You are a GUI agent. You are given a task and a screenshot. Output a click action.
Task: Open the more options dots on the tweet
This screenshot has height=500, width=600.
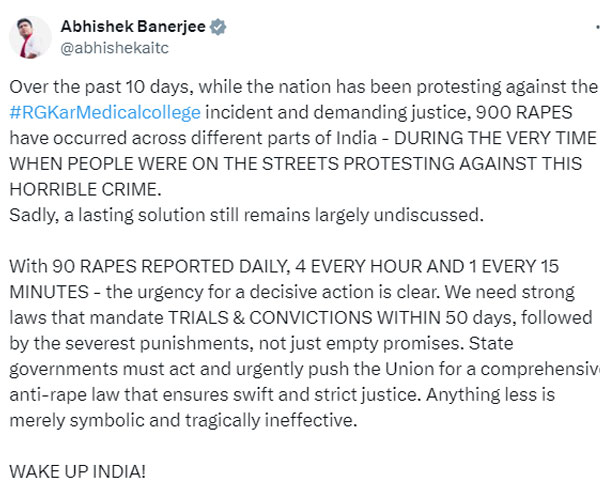tap(598, 27)
